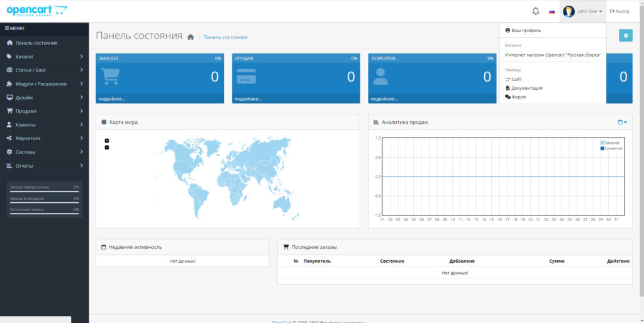Click the Продажи cart icon in sidebar
The height and width of the screenshot is (323, 644).
point(9,111)
